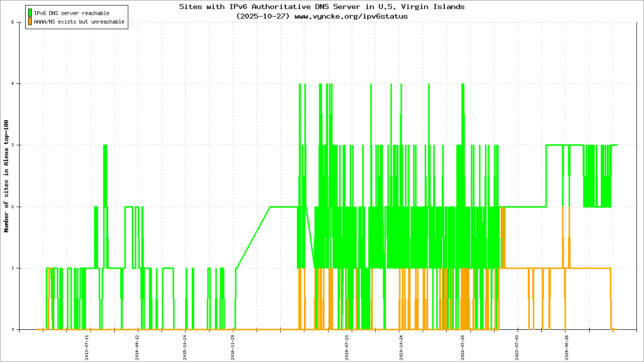Open the www.vyncke.org/ipv6status link
Screen dimensions: 644x362
point(351,16)
